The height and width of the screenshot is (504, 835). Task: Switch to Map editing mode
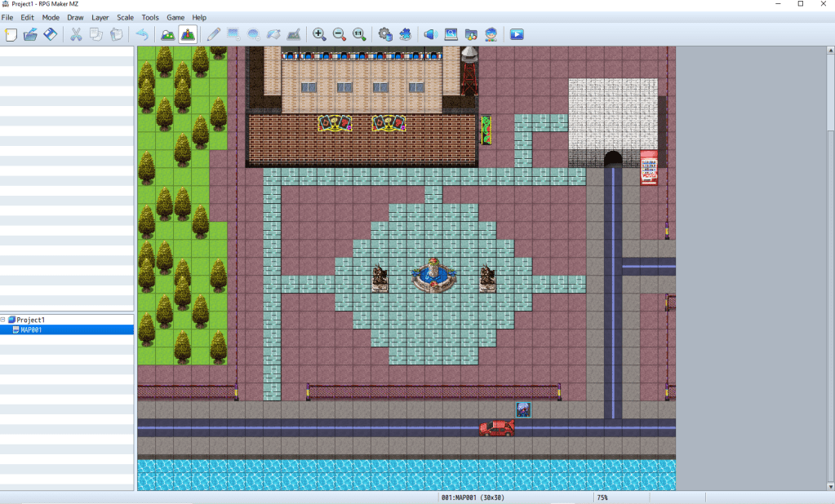(x=167, y=34)
